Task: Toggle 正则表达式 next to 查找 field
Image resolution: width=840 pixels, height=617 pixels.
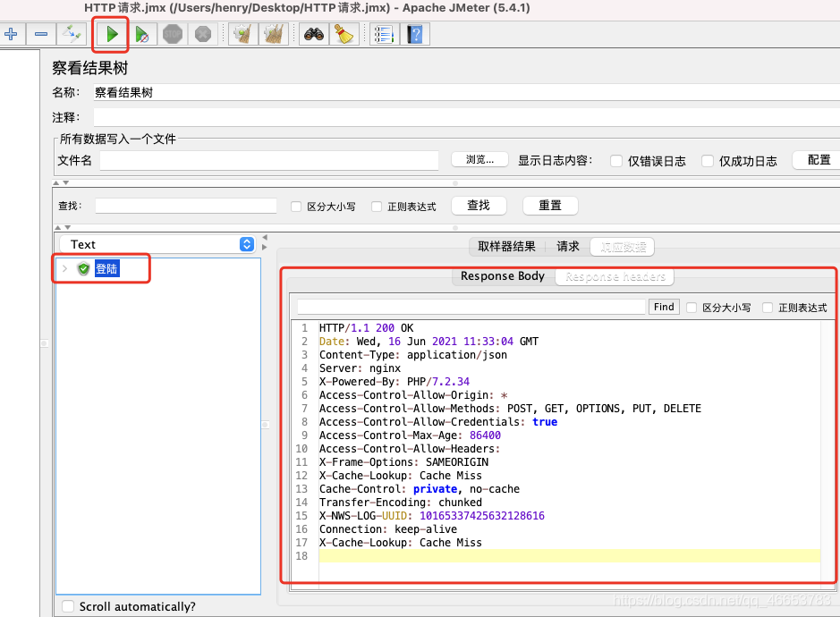Action: [x=377, y=207]
